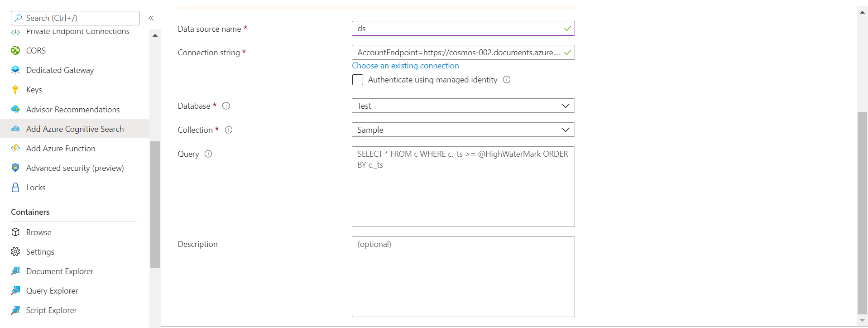Click the info icon next to Collection

[x=229, y=130]
